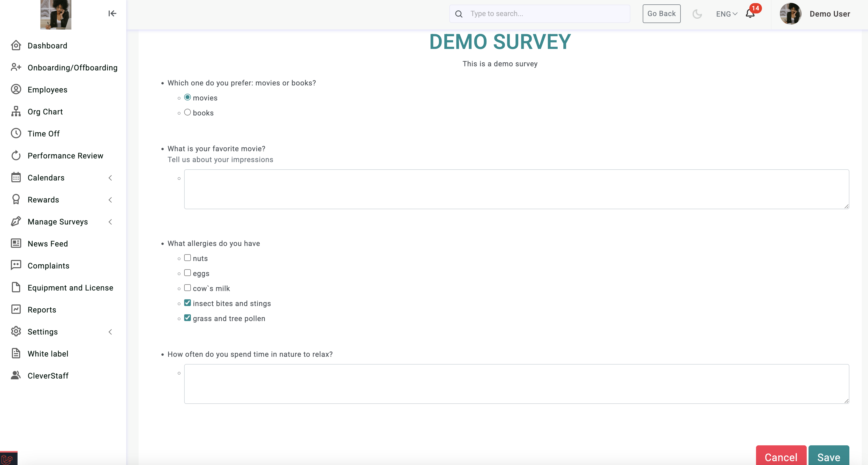Click the Demo User name

(829, 14)
